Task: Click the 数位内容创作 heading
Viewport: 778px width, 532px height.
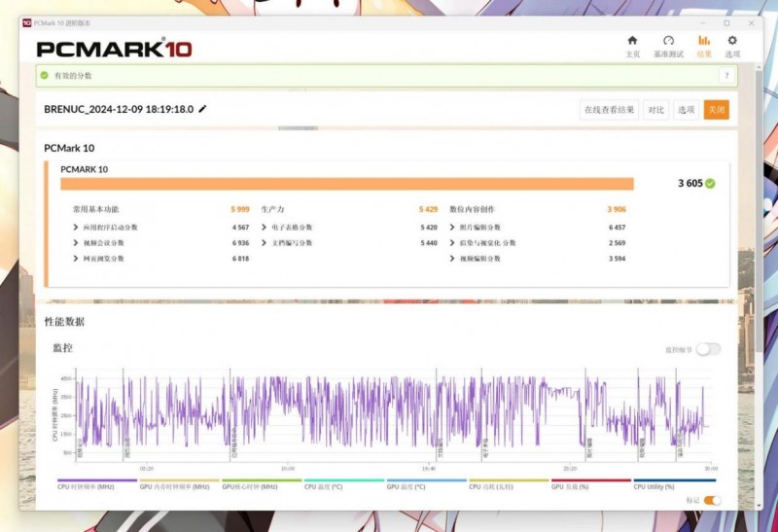Action: (x=472, y=209)
